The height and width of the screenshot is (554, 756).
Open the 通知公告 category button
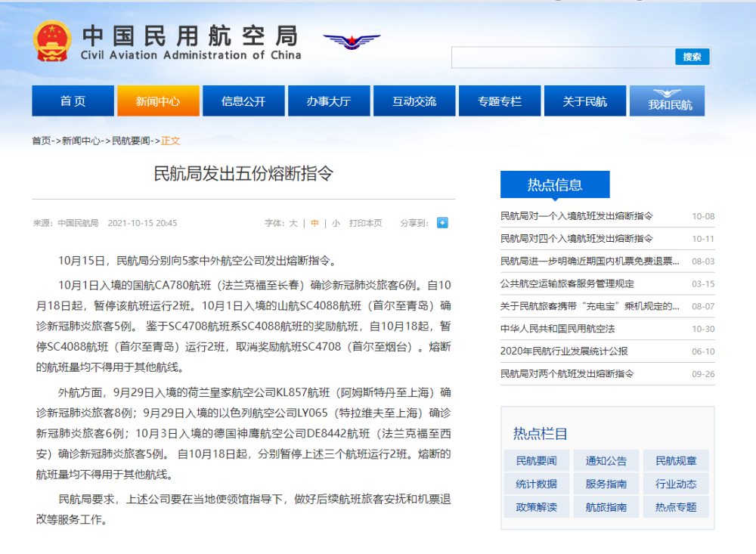point(606,461)
